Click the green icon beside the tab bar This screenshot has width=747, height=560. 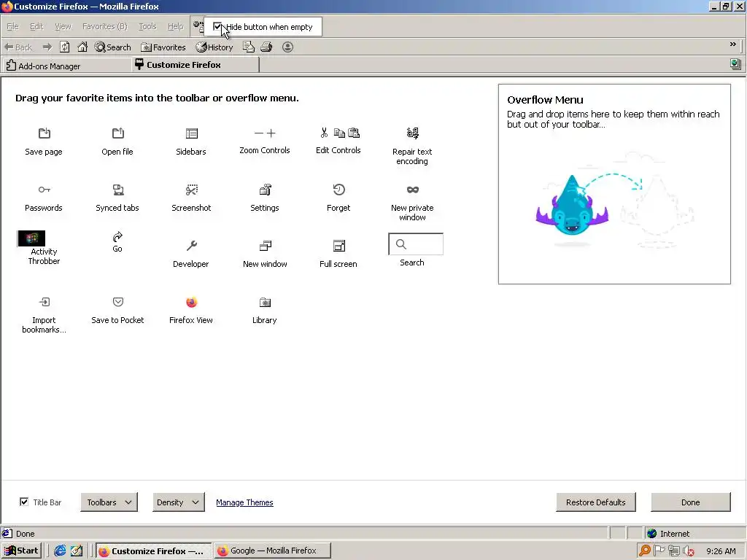[735, 64]
